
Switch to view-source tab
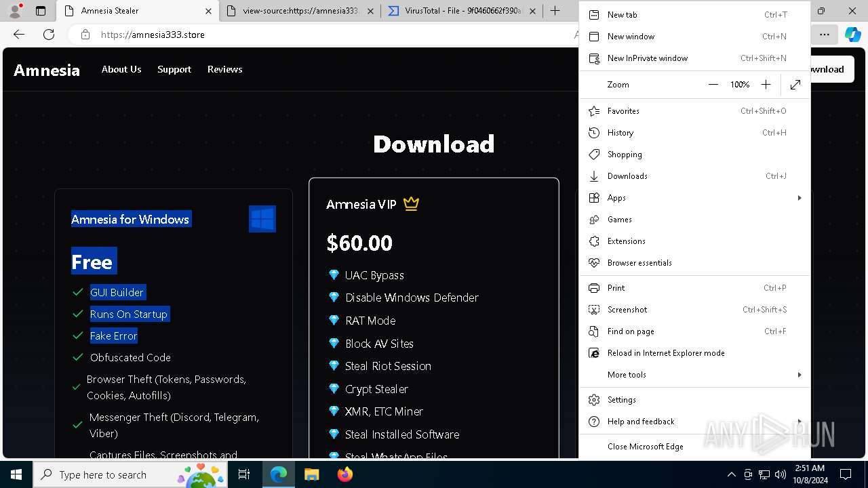tap(301, 11)
